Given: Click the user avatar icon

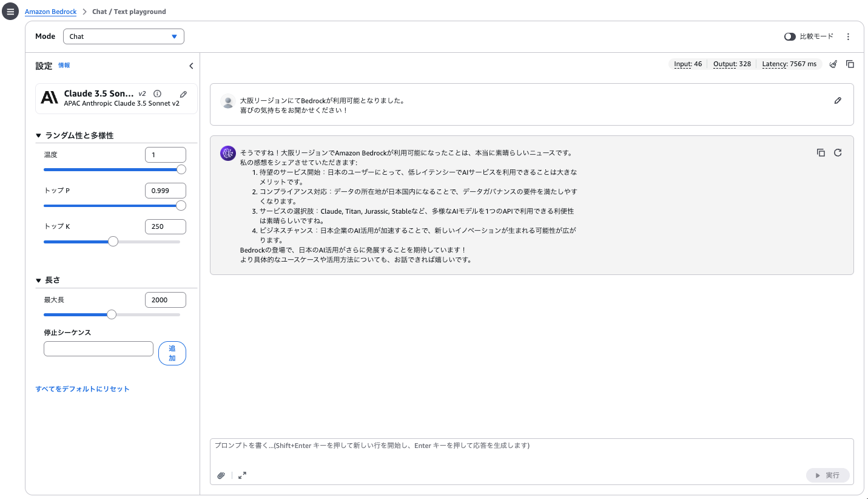Looking at the screenshot, I should (228, 102).
